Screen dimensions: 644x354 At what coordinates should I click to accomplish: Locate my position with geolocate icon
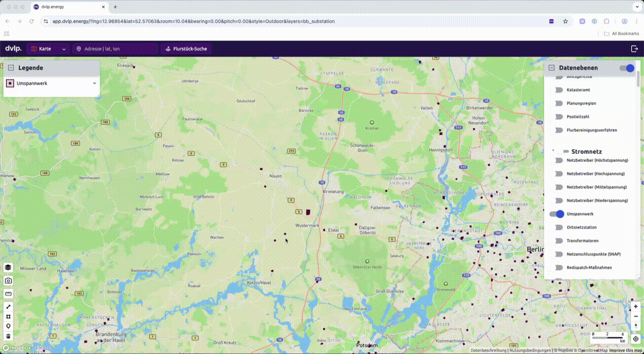click(x=636, y=339)
